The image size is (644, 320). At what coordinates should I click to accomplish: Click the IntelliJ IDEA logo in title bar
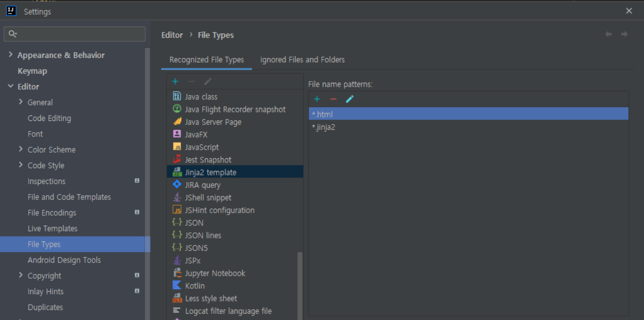click(x=11, y=11)
